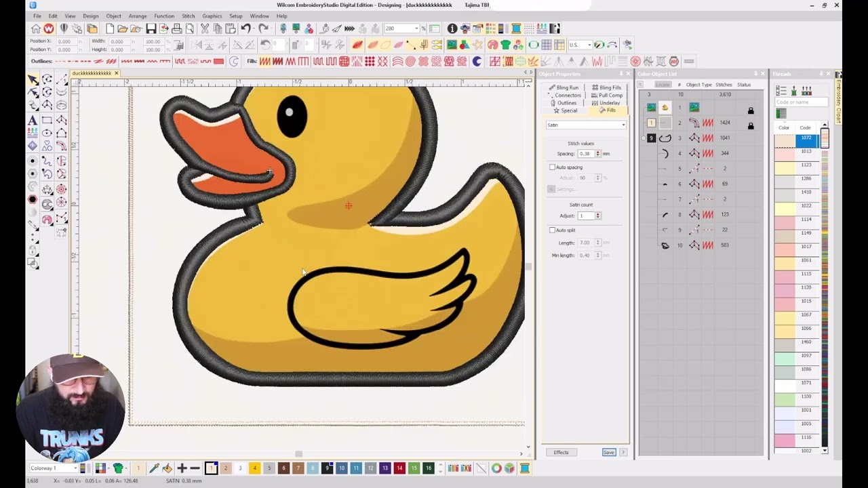
Task: Click the Show Grid icon
Action: [x=546, y=45]
